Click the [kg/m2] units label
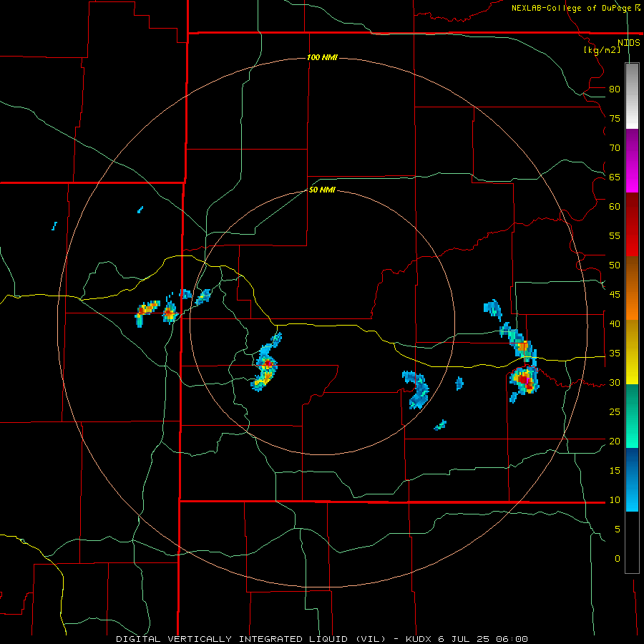Image resolution: width=644 pixels, height=644 pixels. pos(602,49)
